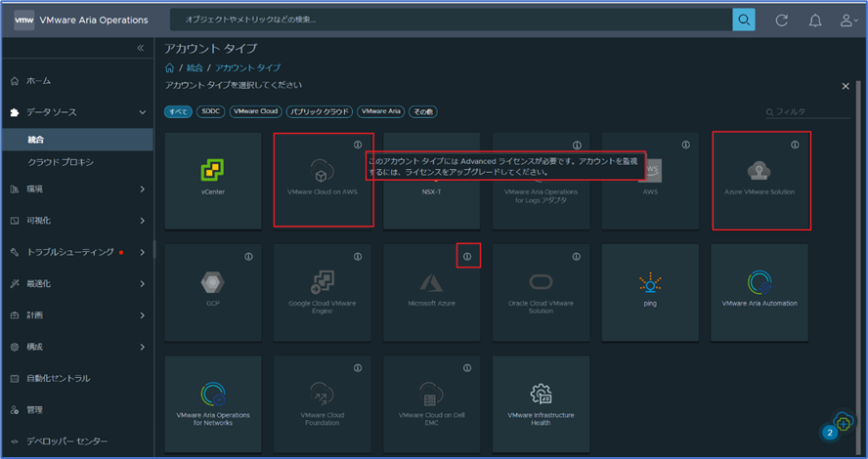Choose the VMware Aria Automation card
The width and height of the screenshot is (868, 459).
[x=759, y=293]
